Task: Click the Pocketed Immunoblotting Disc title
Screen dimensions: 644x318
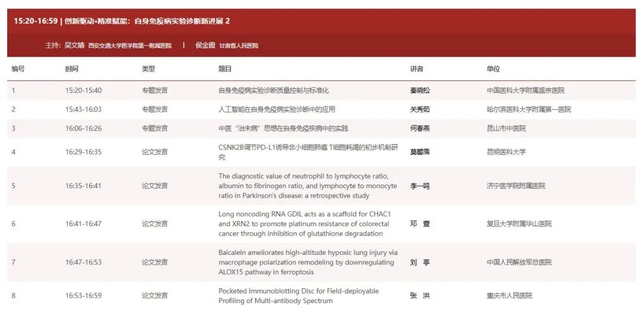Action: [x=299, y=296]
